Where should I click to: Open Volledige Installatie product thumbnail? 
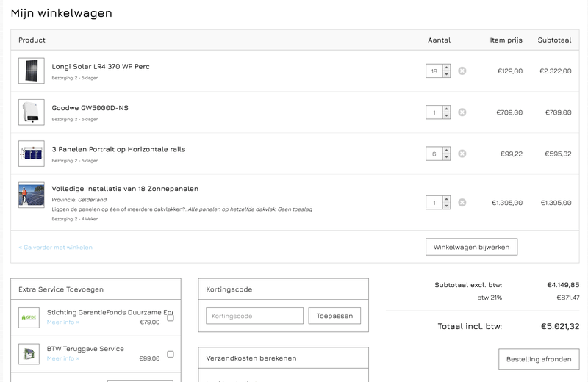tap(32, 195)
